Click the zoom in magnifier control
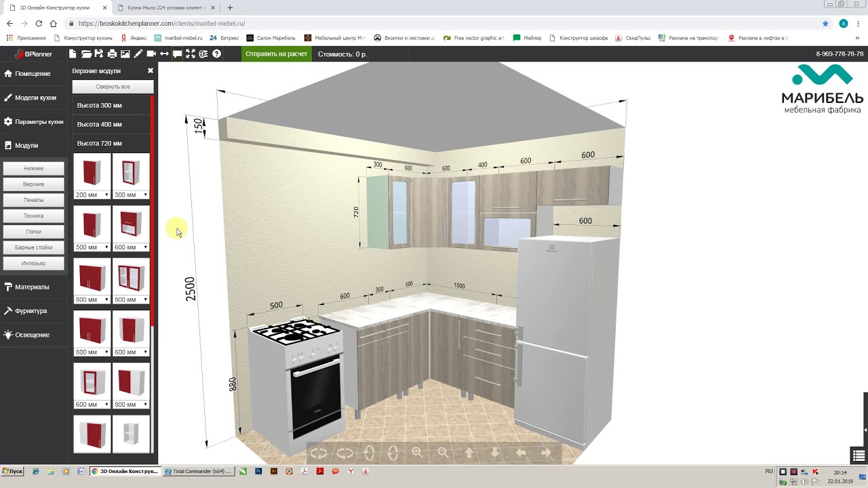 (x=417, y=453)
